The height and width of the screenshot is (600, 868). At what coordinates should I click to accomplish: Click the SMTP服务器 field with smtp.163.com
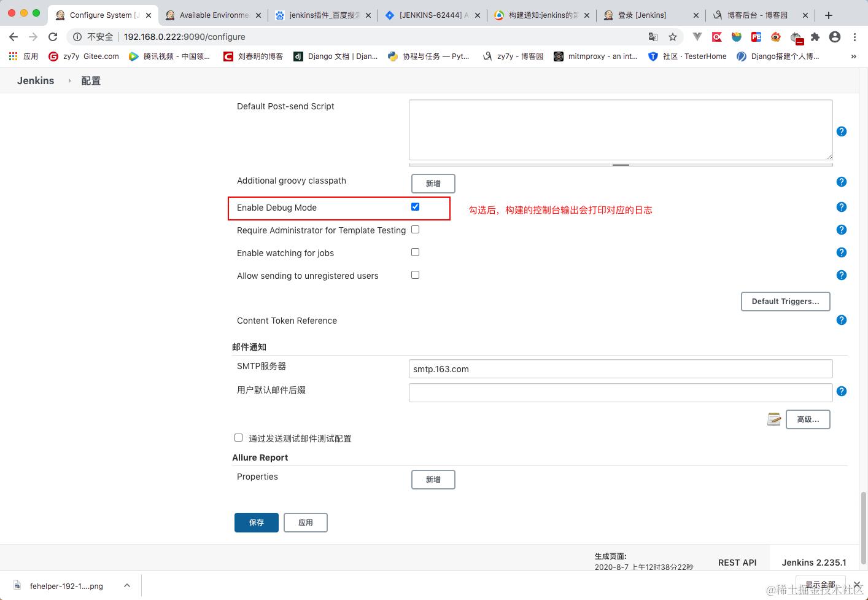pos(621,369)
